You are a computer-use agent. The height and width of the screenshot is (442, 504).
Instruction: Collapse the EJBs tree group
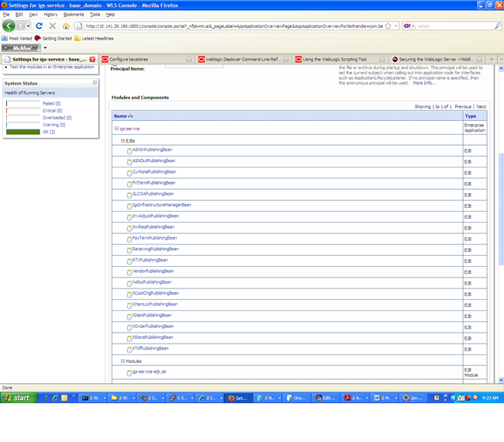(x=123, y=140)
